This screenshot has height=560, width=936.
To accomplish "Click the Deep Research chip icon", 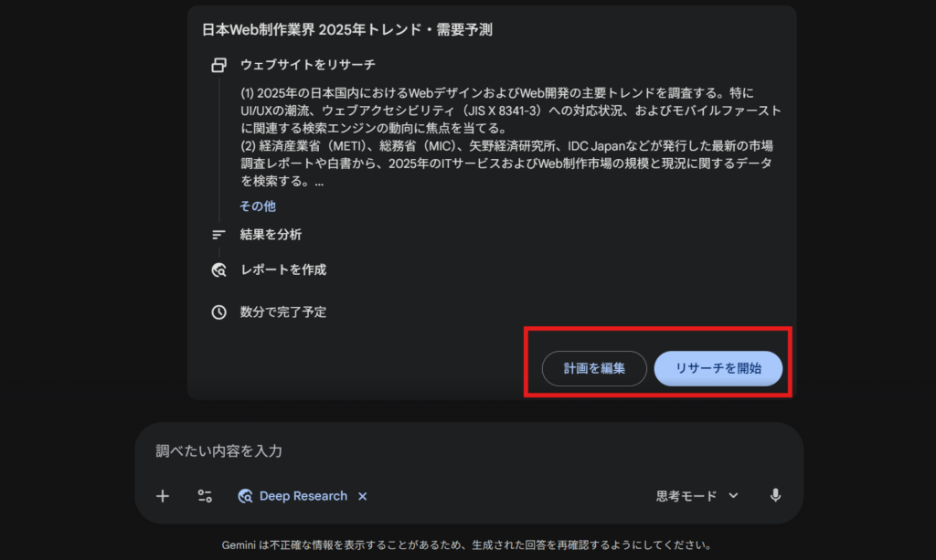I will tap(245, 496).
